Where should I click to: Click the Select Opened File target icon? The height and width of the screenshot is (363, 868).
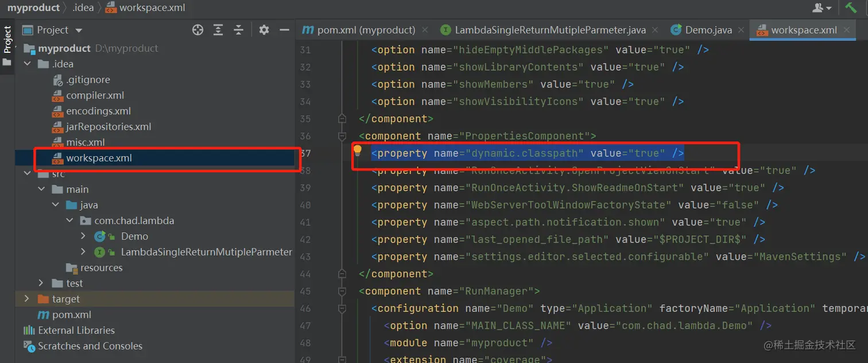(x=198, y=30)
